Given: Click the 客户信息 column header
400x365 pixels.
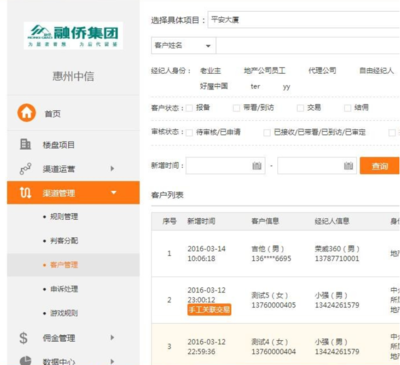Looking at the screenshot, I should pos(265,221).
